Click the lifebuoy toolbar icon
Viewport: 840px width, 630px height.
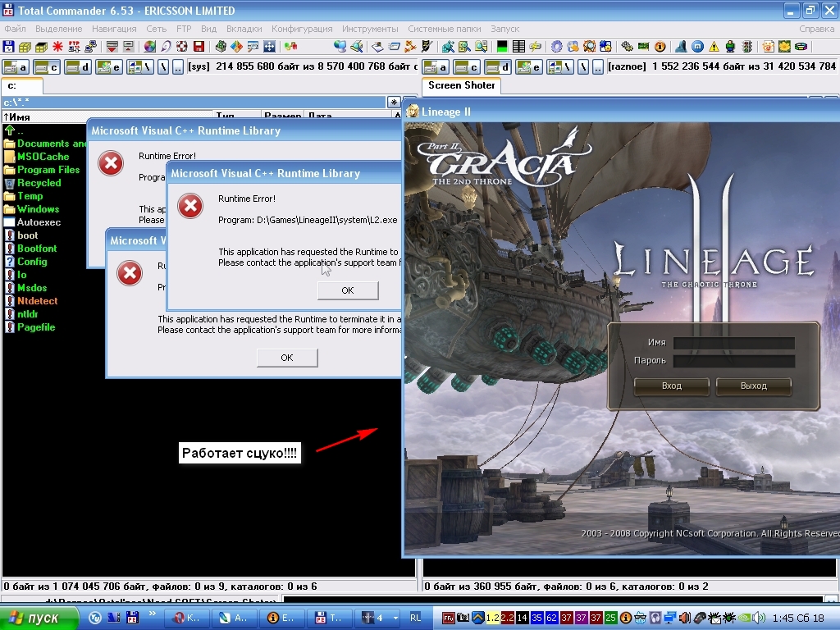pyautogui.click(x=182, y=47)
